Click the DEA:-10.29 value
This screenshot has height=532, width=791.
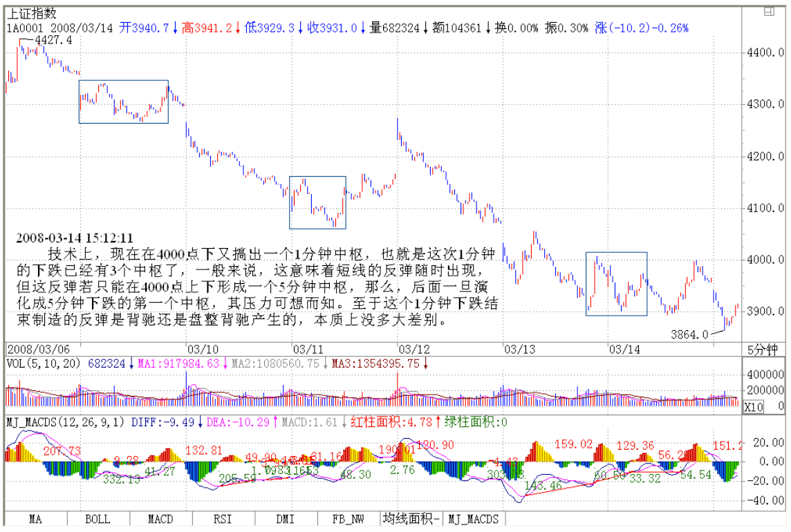point(238,422)
